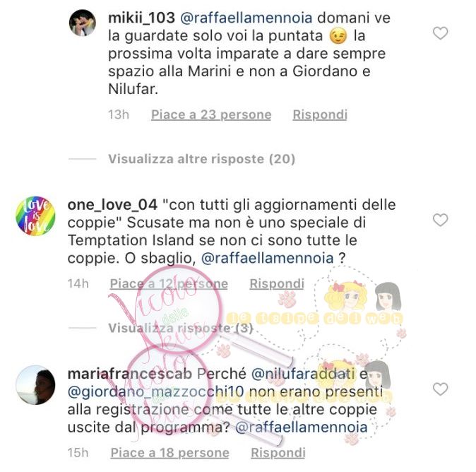Open @raffaellamennoia mention in mikii_103's comment
476x472 pixels.
pos(246,18)
